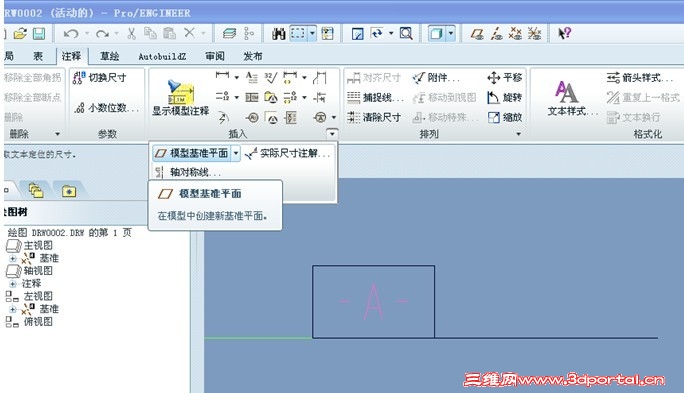The height and width of the screenshot is (393, 684).
Task: Toggle datum axis display icon
Action: pos(496,34)
